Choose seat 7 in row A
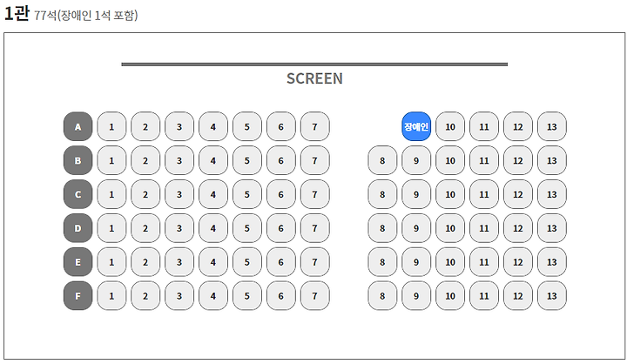 point(315,126)
